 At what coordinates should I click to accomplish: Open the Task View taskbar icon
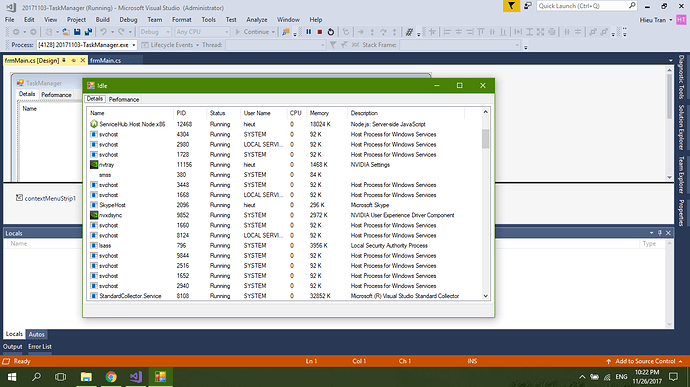[60, 377]
